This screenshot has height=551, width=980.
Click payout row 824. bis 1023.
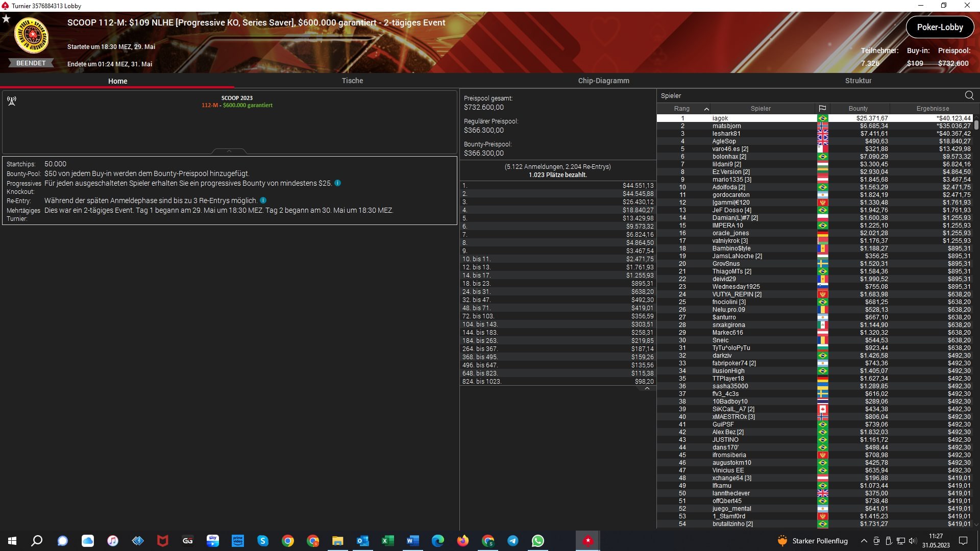pos(558,382)
